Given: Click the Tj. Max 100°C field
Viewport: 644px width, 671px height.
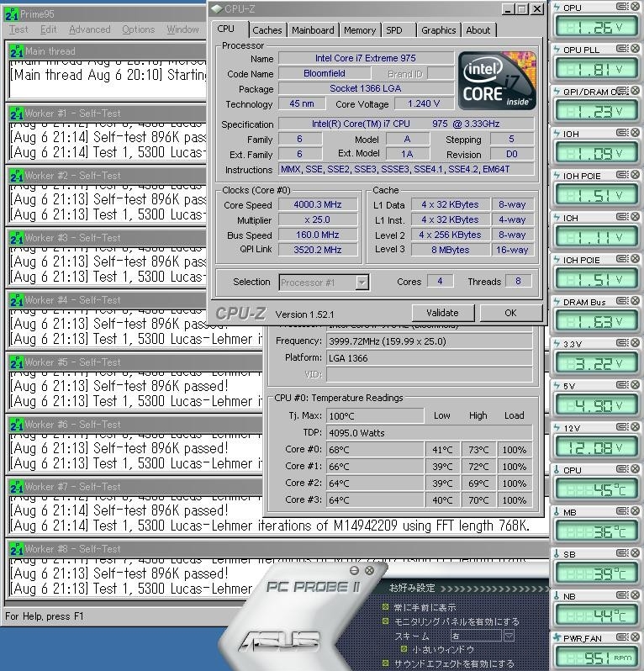Looking at the screenshot, I should pos(375,416).
